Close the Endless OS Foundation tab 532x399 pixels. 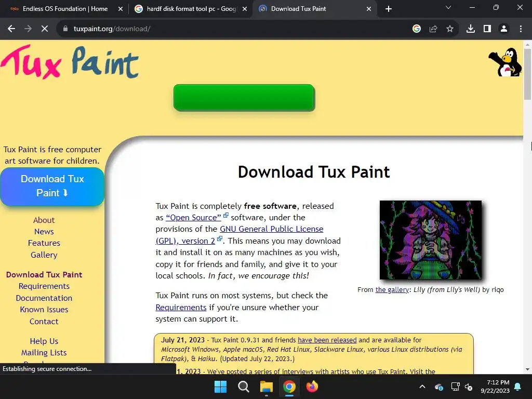pyautogui.click(x=121, y=9)
